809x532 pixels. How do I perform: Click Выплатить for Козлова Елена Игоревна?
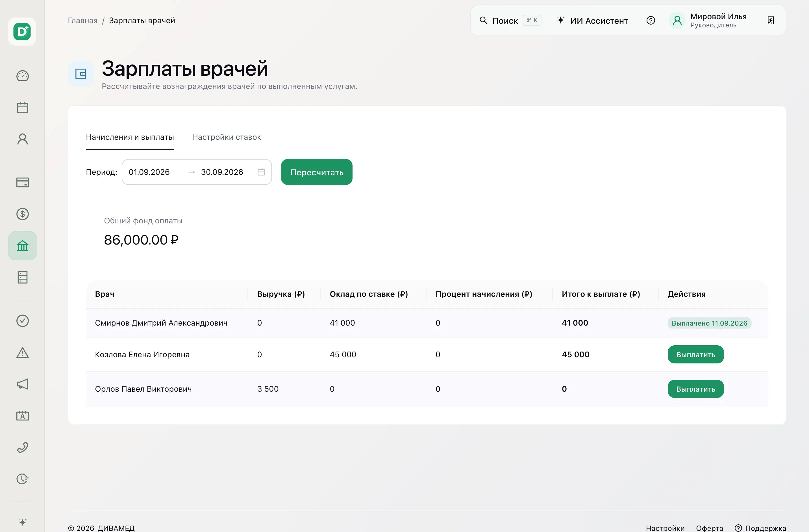coord(695,354)
